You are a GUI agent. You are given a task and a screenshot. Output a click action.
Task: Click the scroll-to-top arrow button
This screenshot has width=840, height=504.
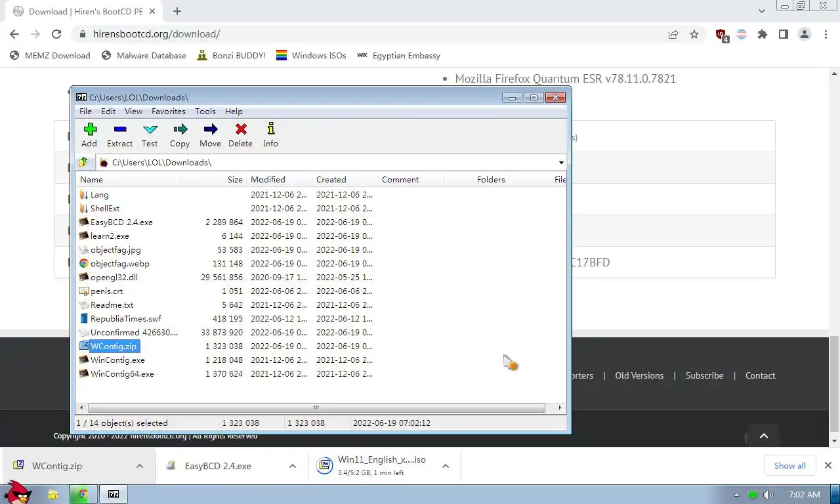coord(764,435)
